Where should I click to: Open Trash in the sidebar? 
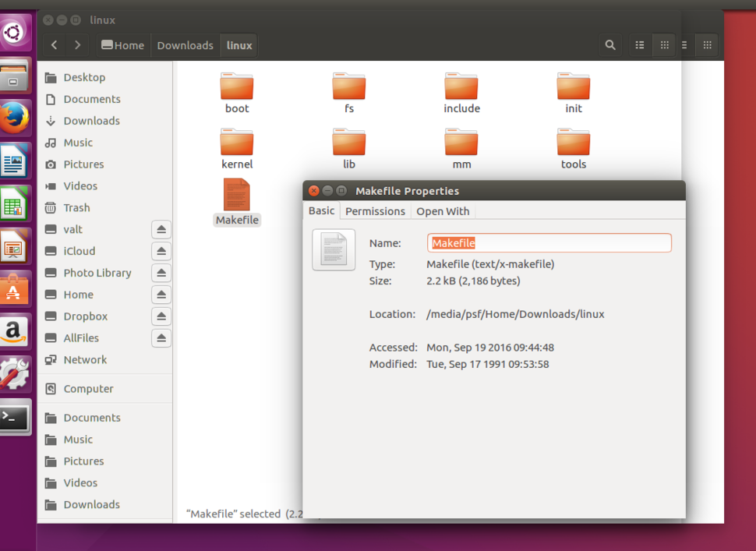[x=104, y=207]
